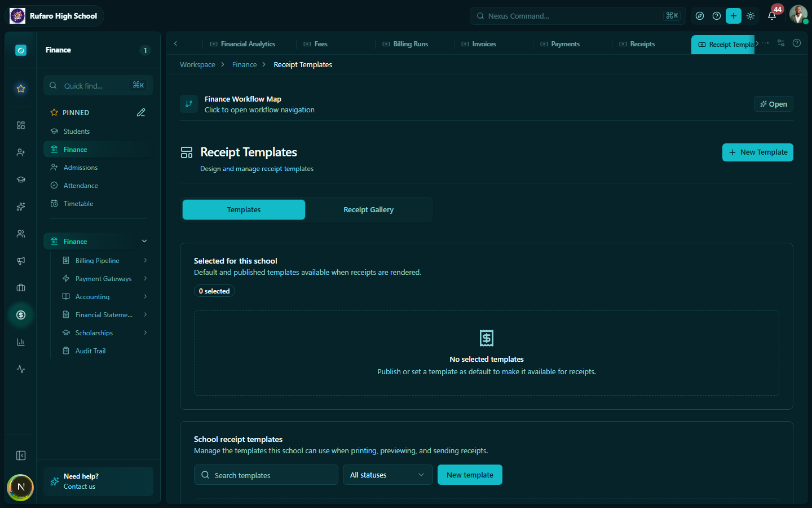Switch to Financial Analytics tab

(242, 44)
